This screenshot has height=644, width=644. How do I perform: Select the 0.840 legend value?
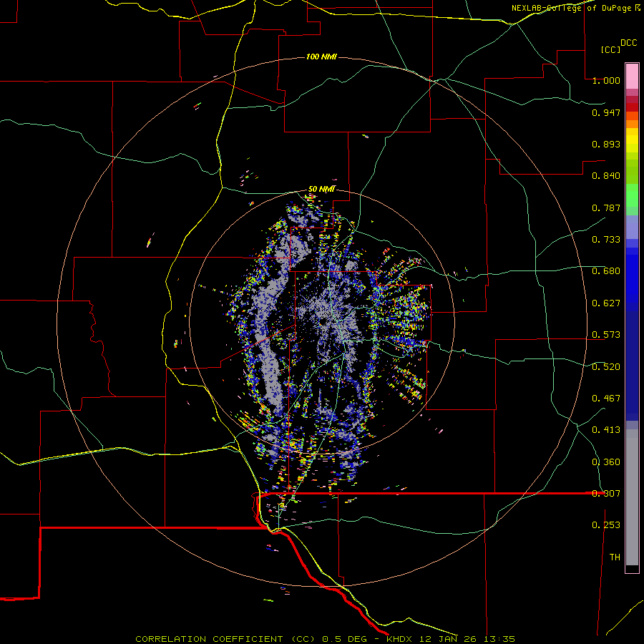click(606, 176)
